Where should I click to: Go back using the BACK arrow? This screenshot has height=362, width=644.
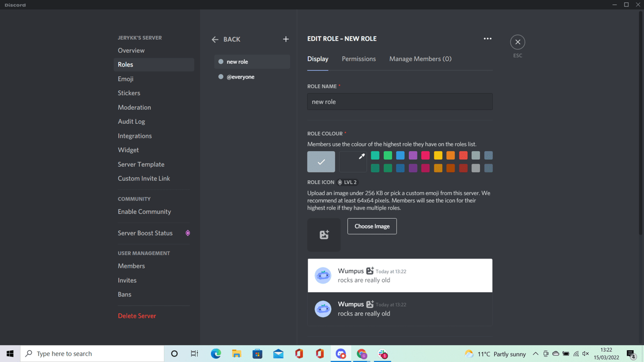click(226, 39)
